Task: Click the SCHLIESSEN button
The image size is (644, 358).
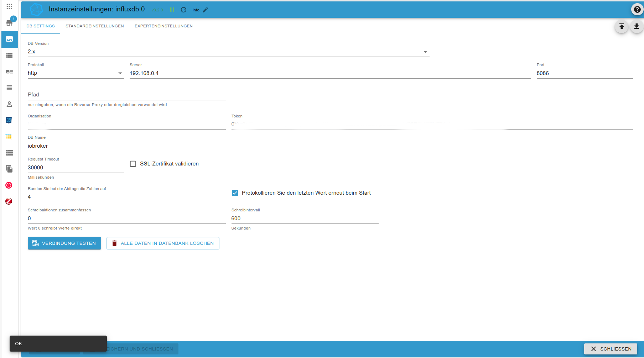Action: click(x=611, y=349)
